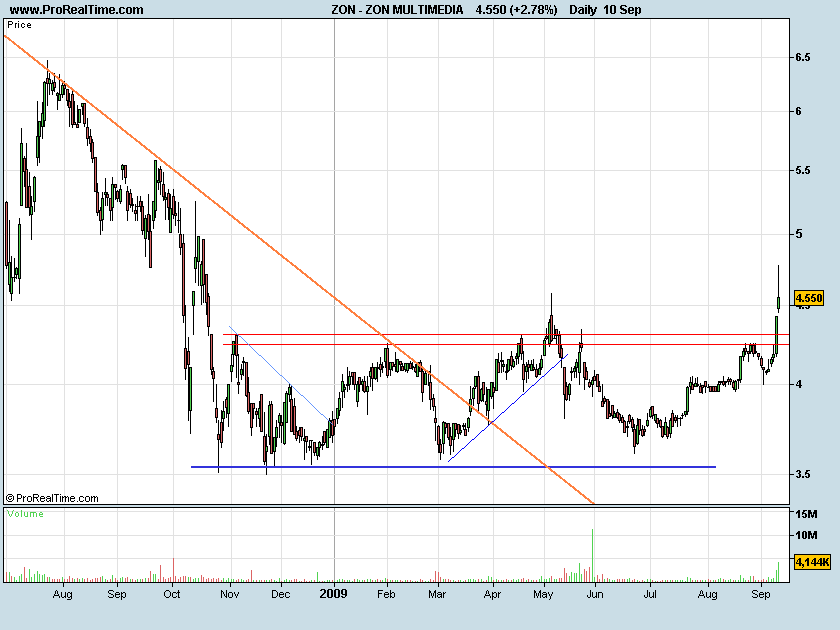Click the 10M volume axis label
840x630 pixels.
click(806, 535)
